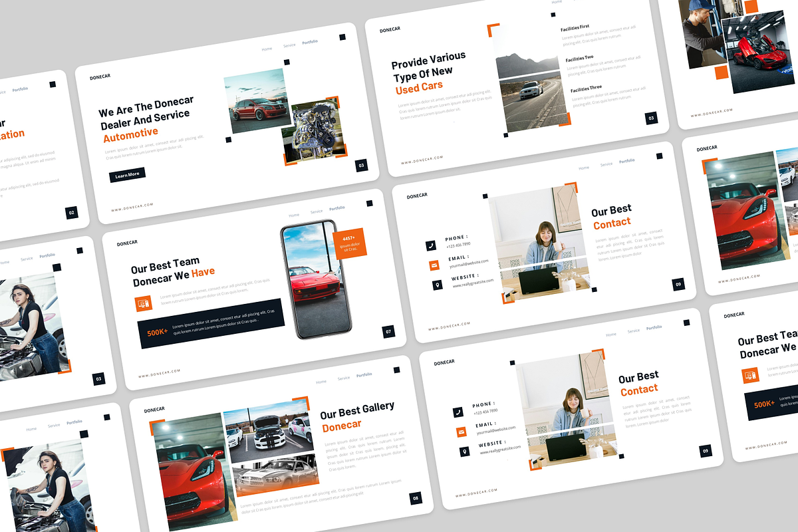This screenshot has height=532, width=798.
Task: Click the website location pin icon on contact slide beside slide 07
Action: 437,285
